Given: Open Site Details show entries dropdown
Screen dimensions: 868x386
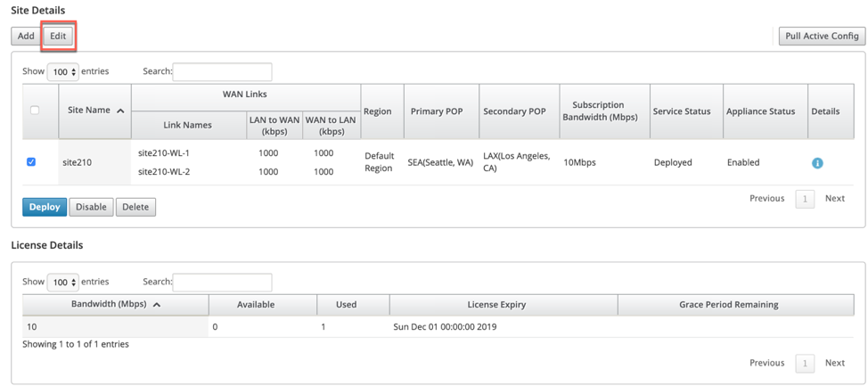Looking at the screenshot, I should pyautogui.click(x=62, y=72).
